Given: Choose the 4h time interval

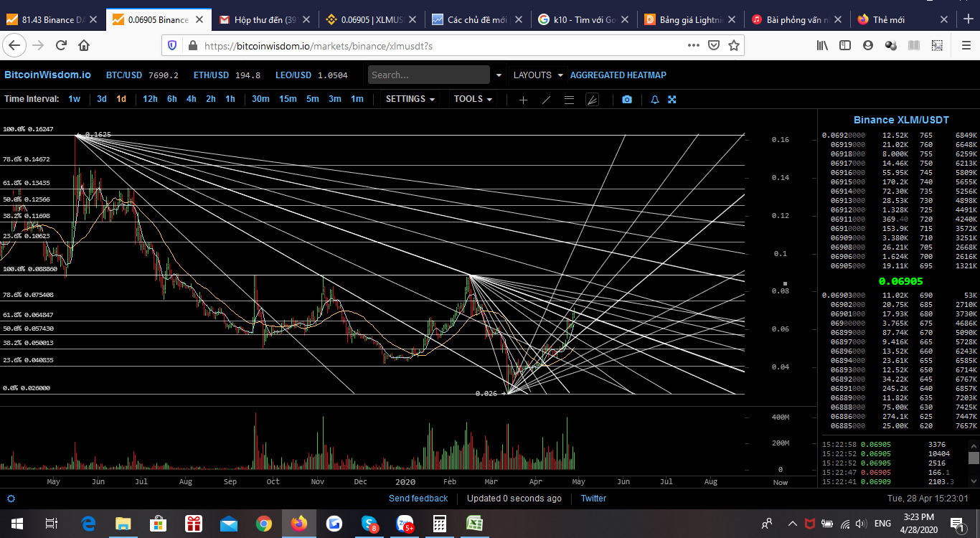Looking at the screenshot, I should click(x=192, y=99).
